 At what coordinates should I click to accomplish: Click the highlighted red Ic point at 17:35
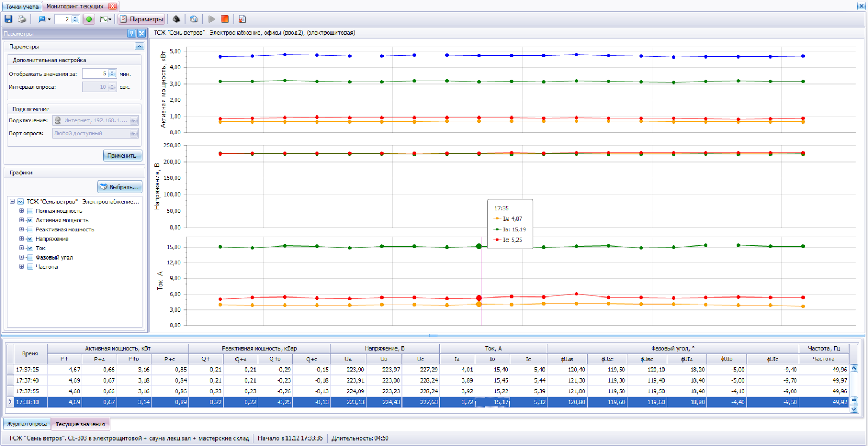[x=479, y=298]
